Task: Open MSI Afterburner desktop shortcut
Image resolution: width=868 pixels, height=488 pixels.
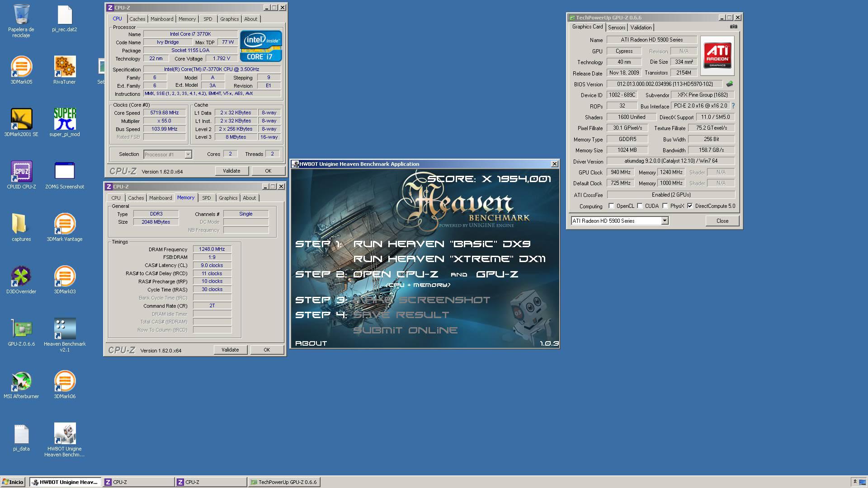Action: point(21,385)
